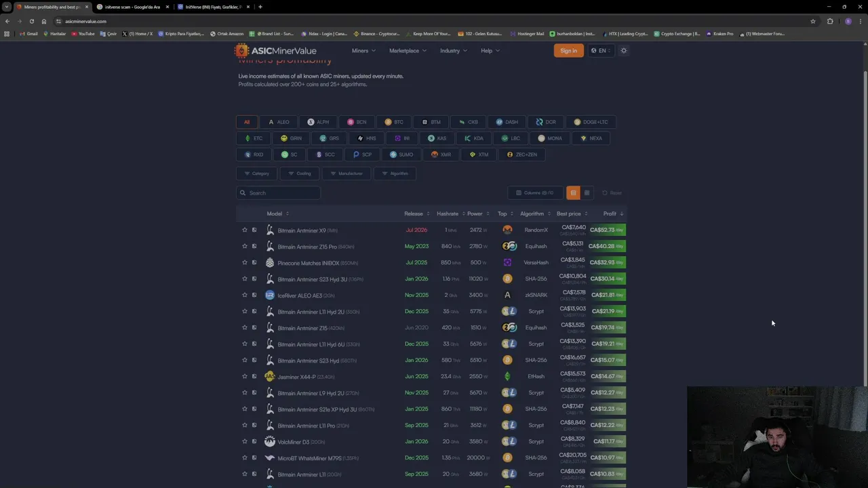868x488 pixels.
Task: Open the Help menu
Action: pos(490,51)
